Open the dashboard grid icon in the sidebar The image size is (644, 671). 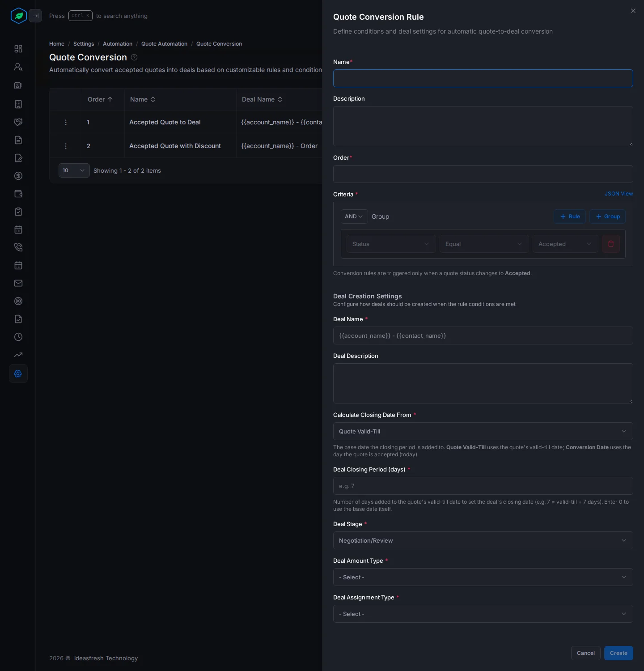(x=18, y=49)
